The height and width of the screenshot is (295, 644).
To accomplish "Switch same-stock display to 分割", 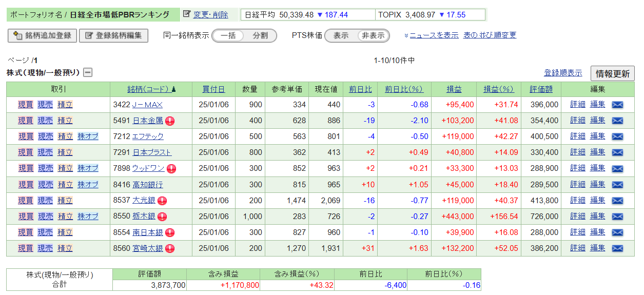I will 260,35.
